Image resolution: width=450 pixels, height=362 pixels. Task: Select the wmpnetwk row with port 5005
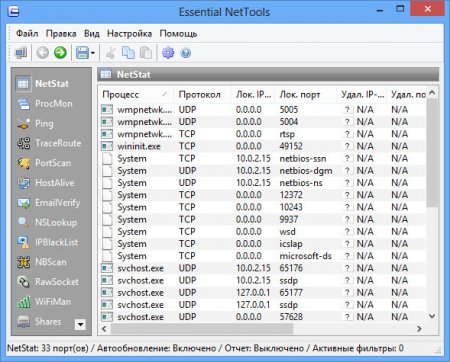click(x=263, y=110)
